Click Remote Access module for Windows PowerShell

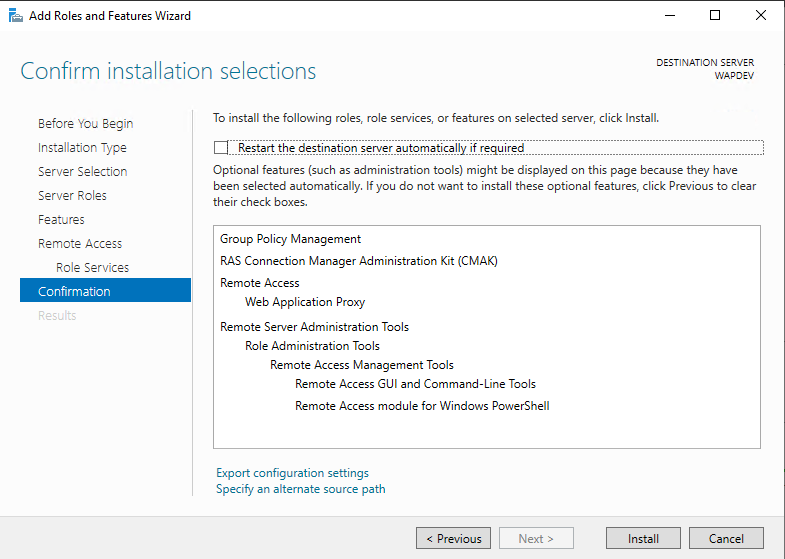point(422,406)
